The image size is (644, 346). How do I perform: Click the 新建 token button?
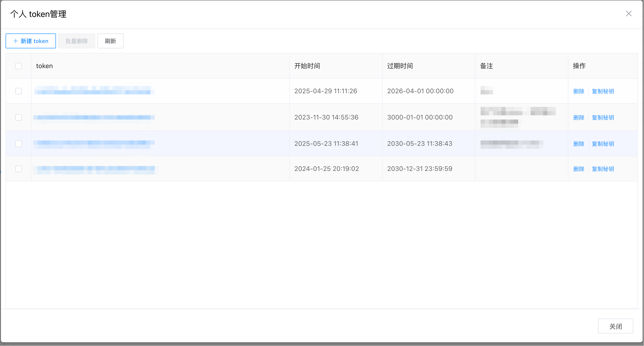click(31, 41)
